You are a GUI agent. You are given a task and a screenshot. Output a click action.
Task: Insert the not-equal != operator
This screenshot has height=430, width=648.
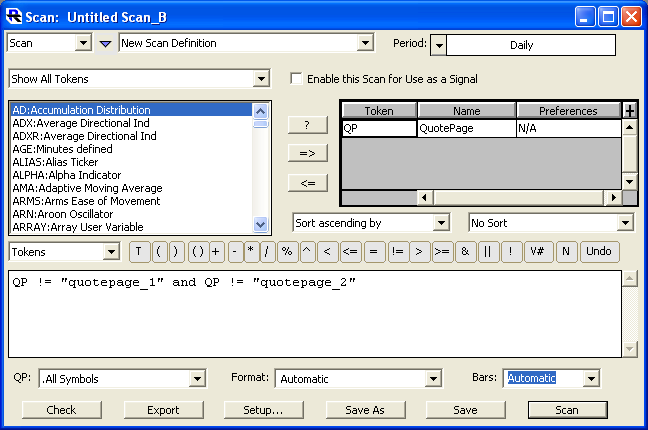tap(398, 252)
